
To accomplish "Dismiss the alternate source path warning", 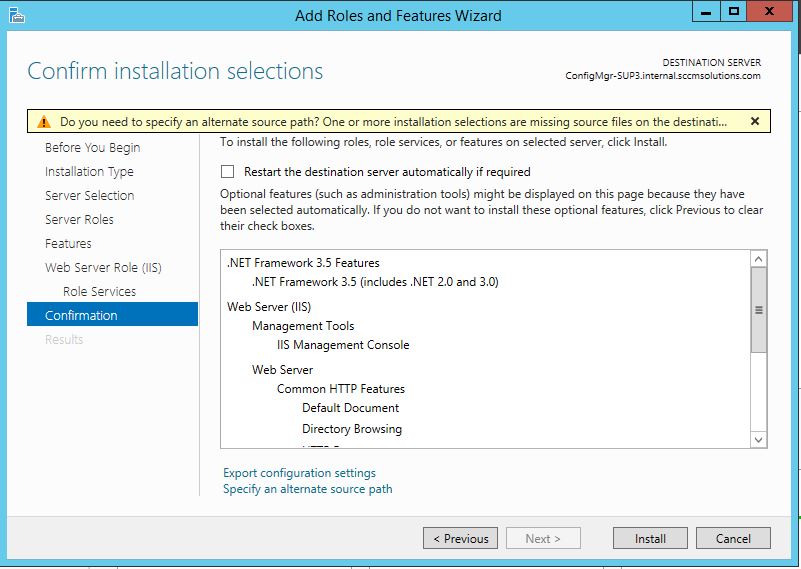I will coord(754,121).
